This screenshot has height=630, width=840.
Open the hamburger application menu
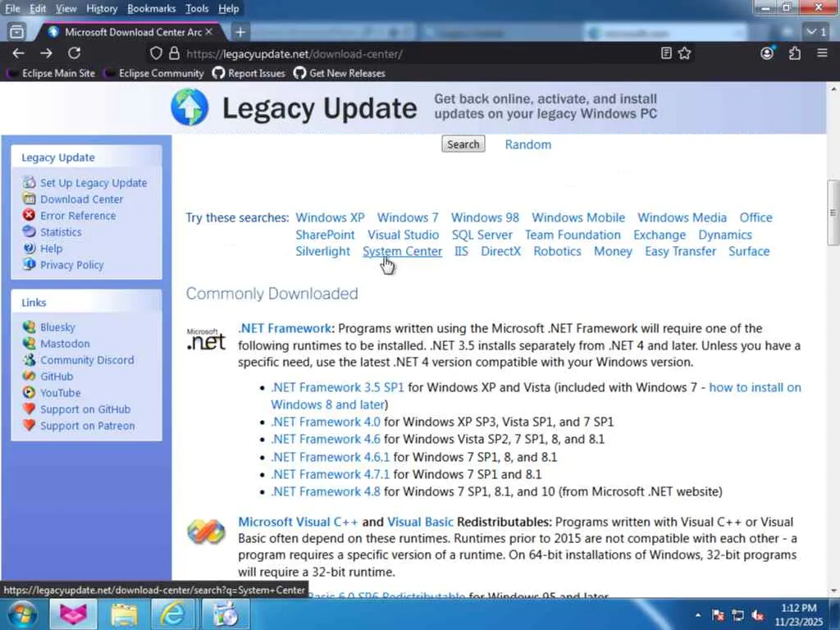(822, 53)
